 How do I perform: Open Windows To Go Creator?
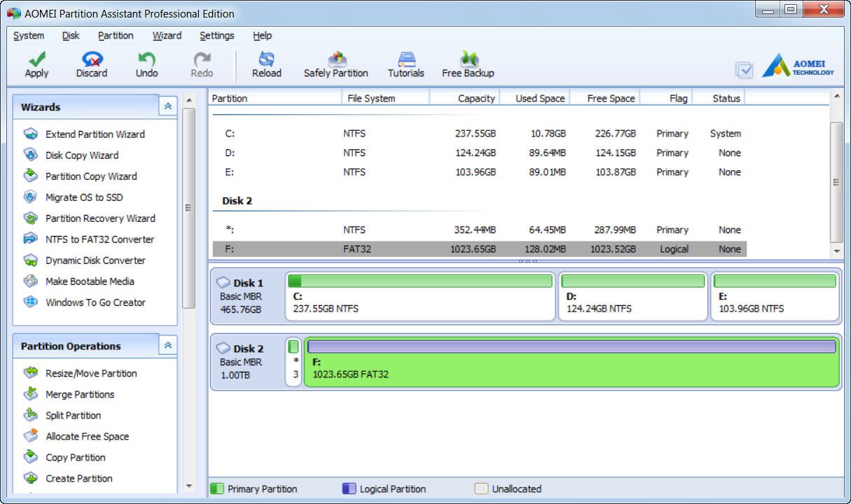pyautogui.click(x=95, y=302)
